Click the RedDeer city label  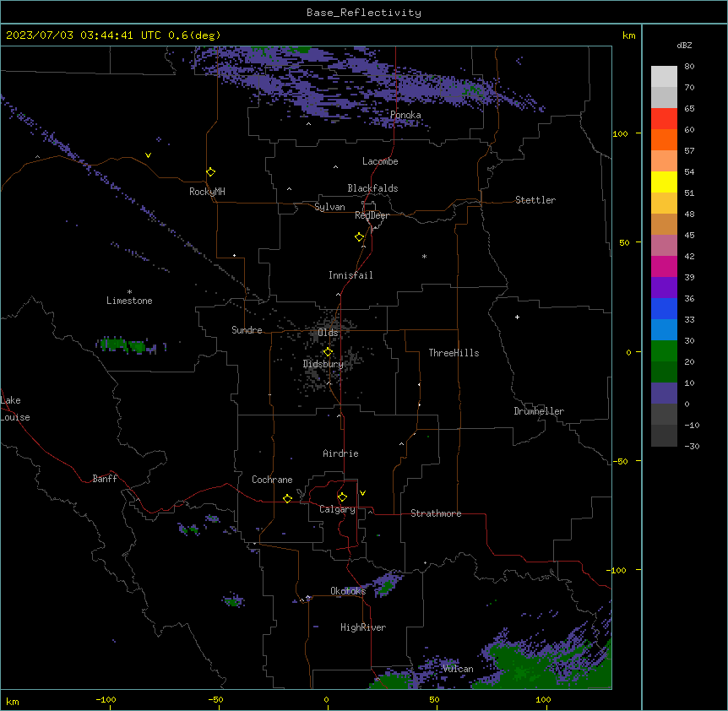(372, 215)
